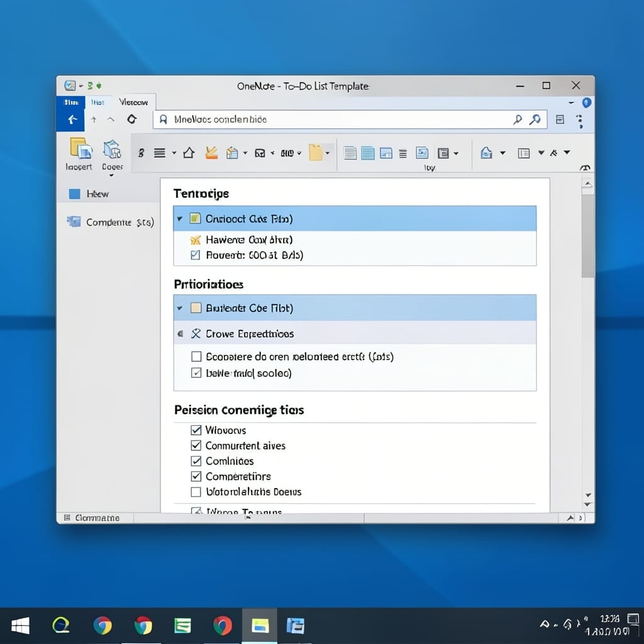Open the last dropdown arrow in the ribbon
Screen dimensions: 644x644
coord(567,152)
